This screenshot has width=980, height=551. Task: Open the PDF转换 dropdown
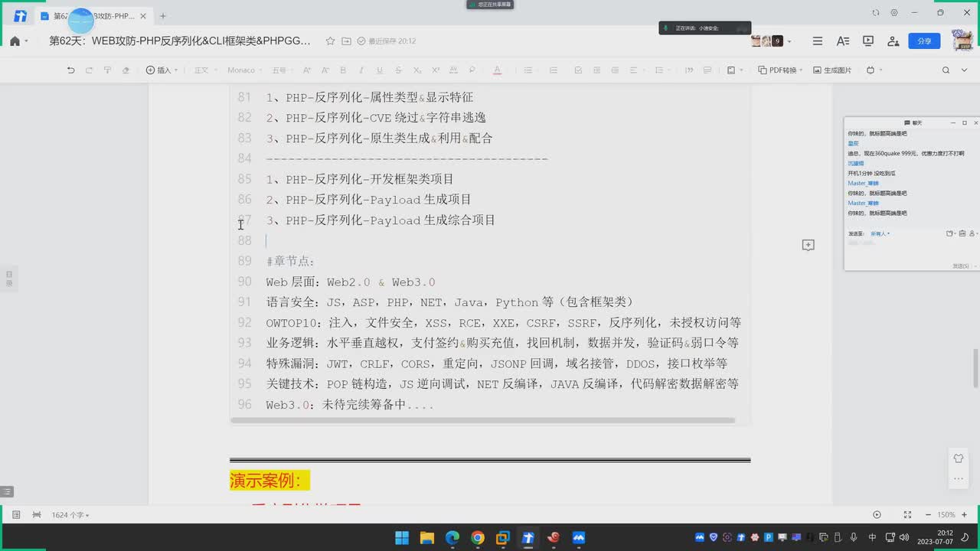point(780,70)
